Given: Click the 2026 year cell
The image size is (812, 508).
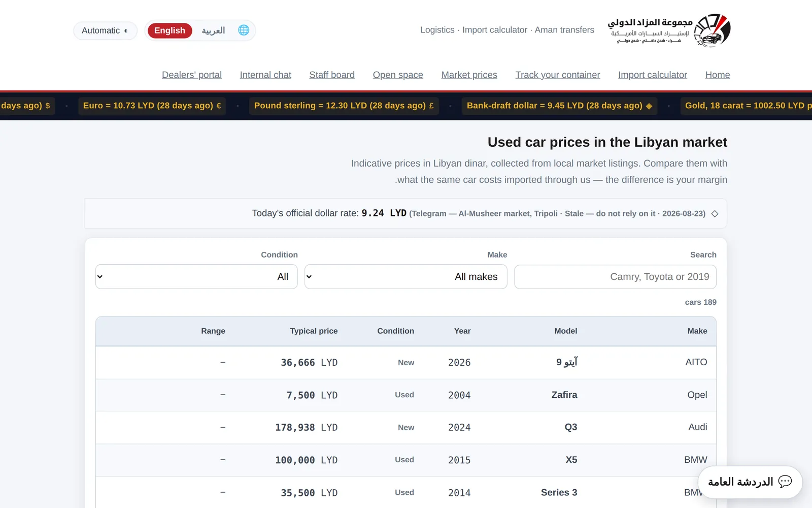Looking at the screenshot, I should click(x=459, y=363).
